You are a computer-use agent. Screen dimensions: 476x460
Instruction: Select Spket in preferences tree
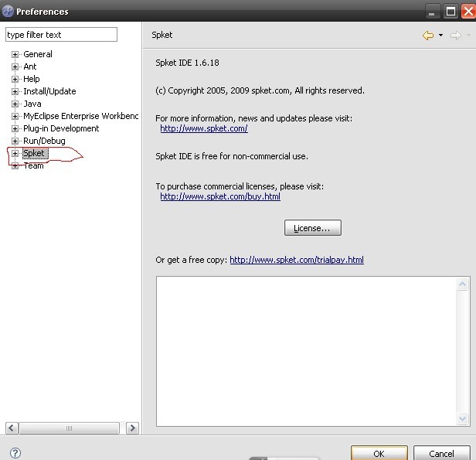[x=35, y=153]
